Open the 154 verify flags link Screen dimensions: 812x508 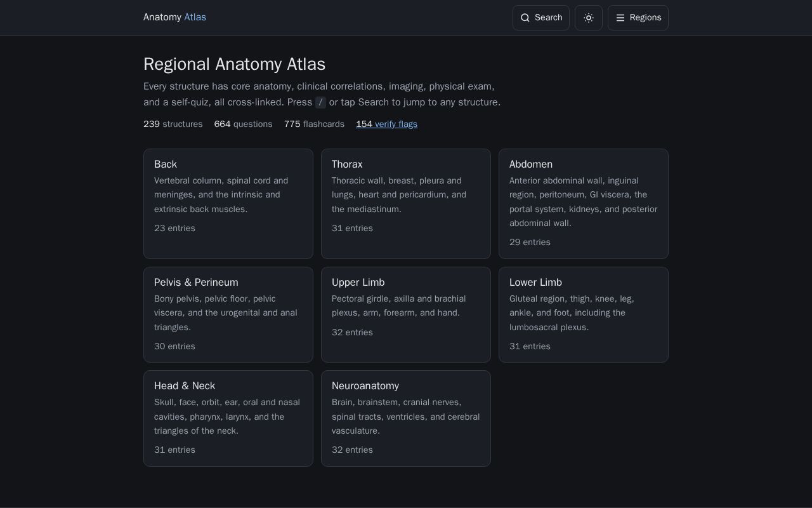[386, 124]
